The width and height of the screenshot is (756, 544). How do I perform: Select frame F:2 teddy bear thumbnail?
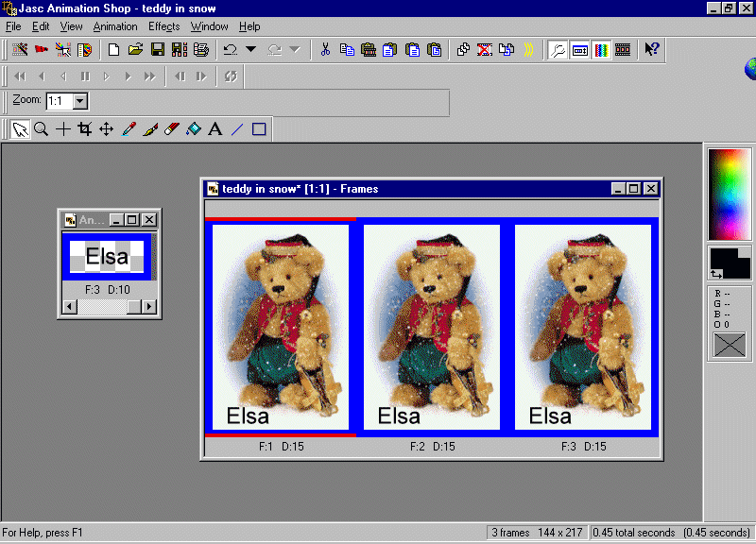[432, 327]
